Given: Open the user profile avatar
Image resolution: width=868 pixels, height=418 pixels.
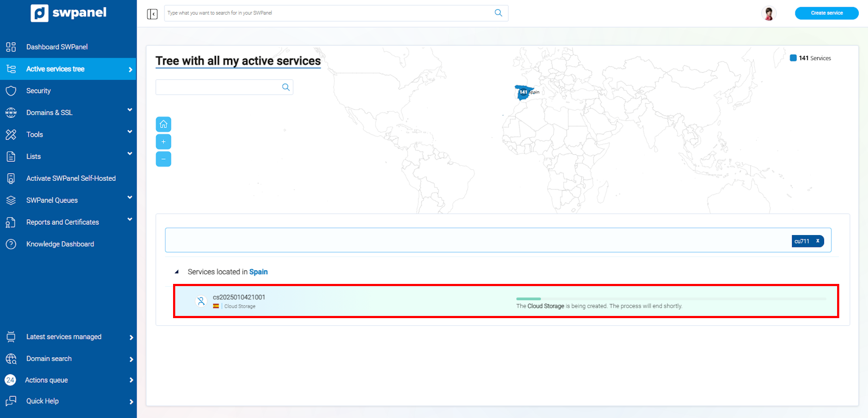Looking at the screenshot, I should click(x=768, y=13).
